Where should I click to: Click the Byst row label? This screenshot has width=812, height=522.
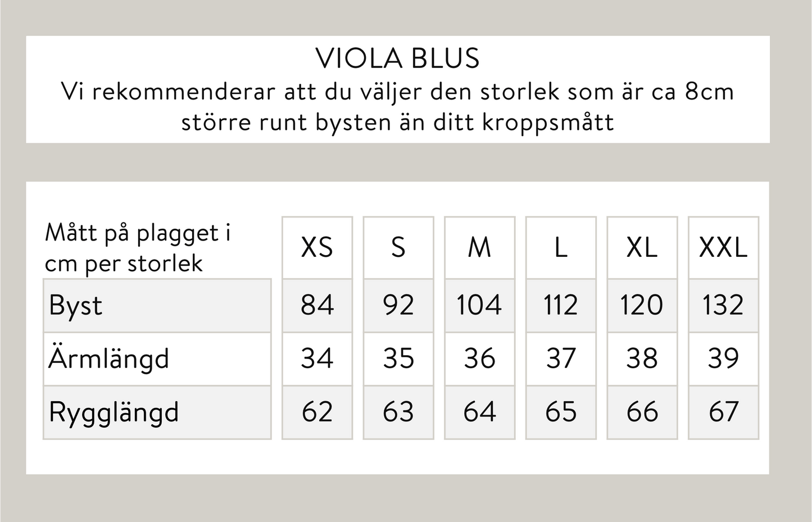pyautogui.click(x=76, y=306)
